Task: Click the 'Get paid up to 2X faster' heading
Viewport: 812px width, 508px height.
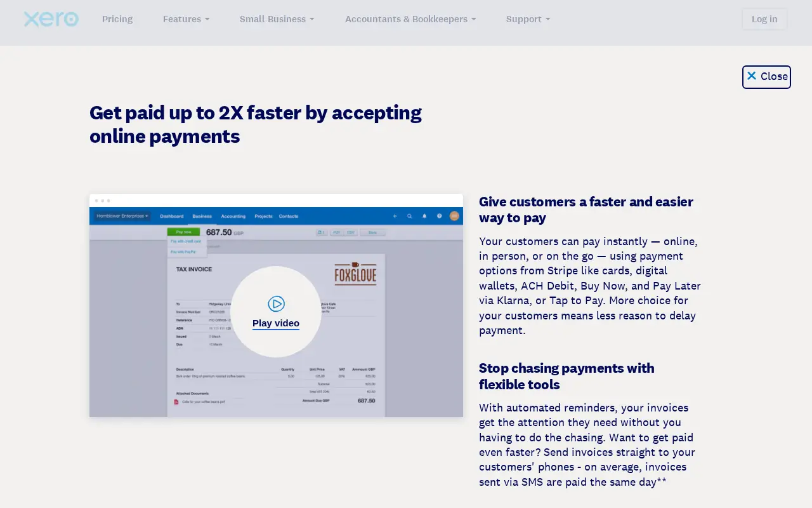Action: tap(256, 124)
